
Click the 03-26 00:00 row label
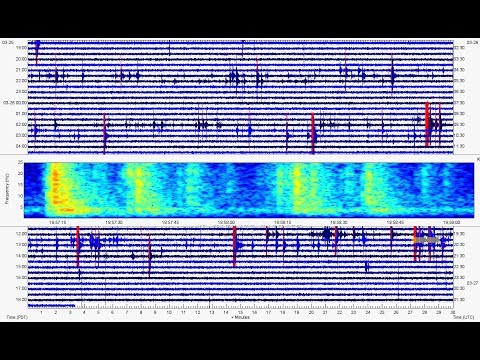tap(15, 103)
